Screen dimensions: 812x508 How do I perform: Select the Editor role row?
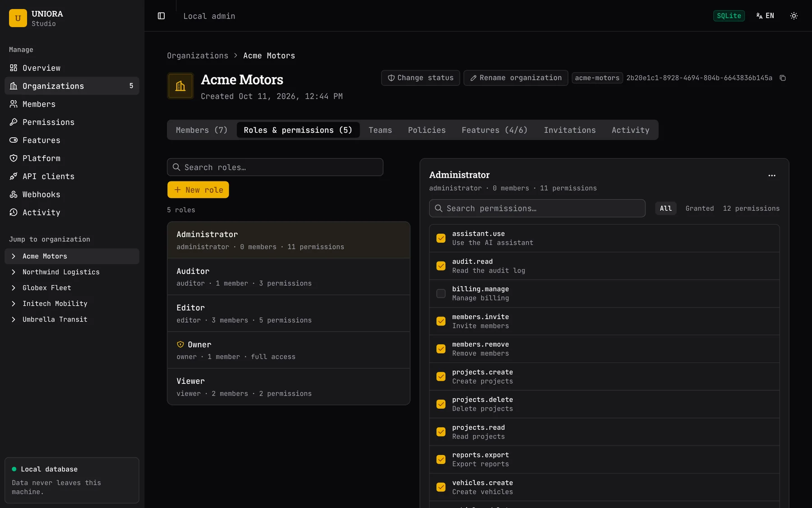tap(289, 313)
